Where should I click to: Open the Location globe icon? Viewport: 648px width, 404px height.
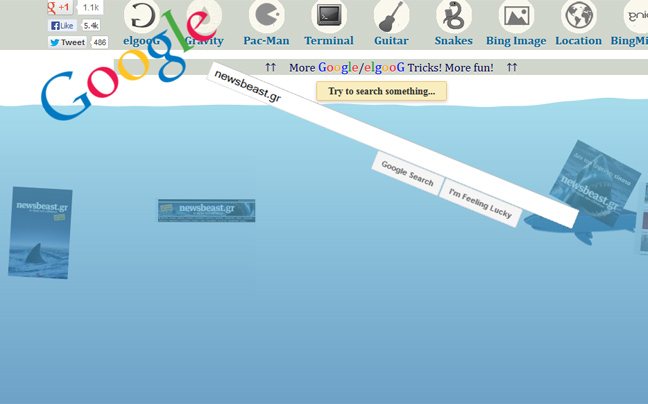(578, 16)
